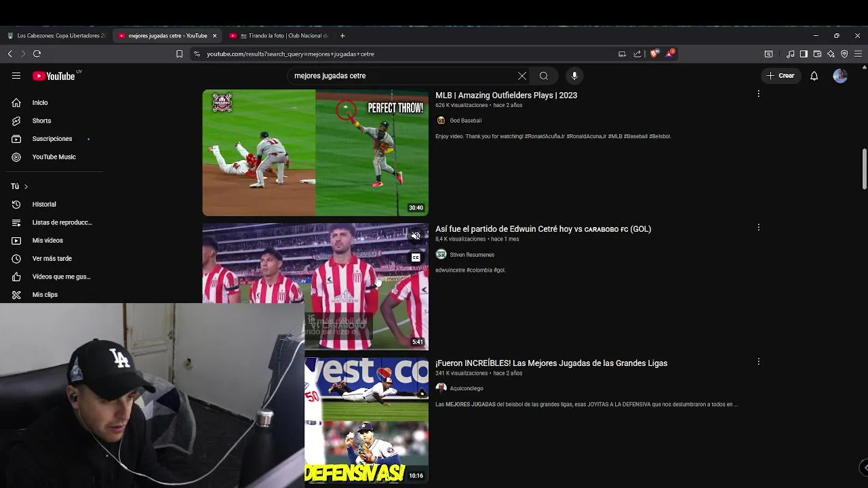Click the page vertical scrollbar thumb

pyautogui.click(x=865, y=169)
